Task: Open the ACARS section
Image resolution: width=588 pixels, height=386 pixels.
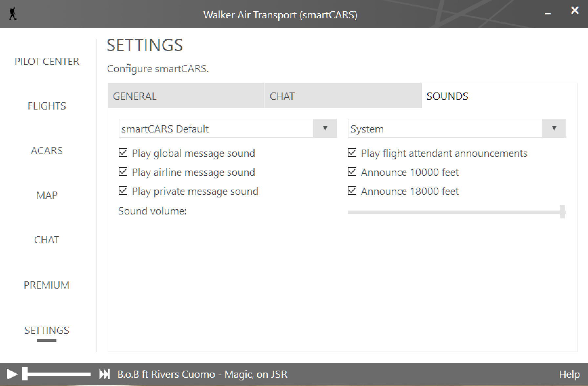Action: tap(47, 151)
